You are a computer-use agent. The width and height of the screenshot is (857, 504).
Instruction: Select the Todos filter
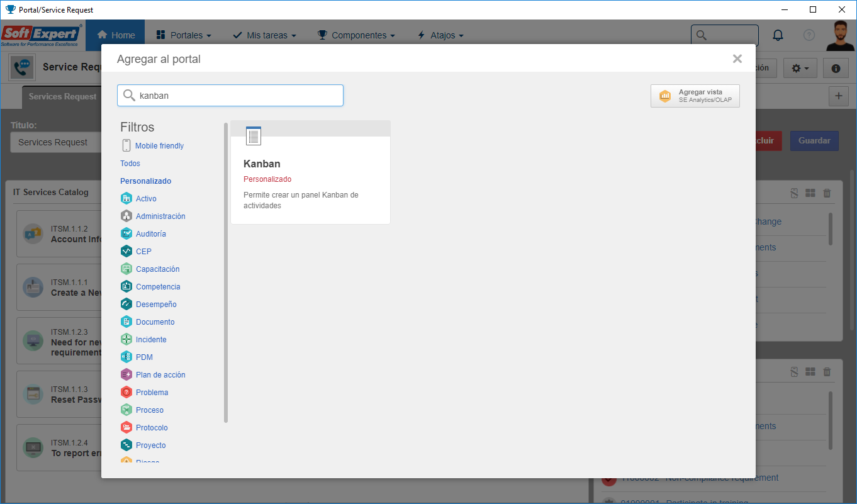coord(130,163)
